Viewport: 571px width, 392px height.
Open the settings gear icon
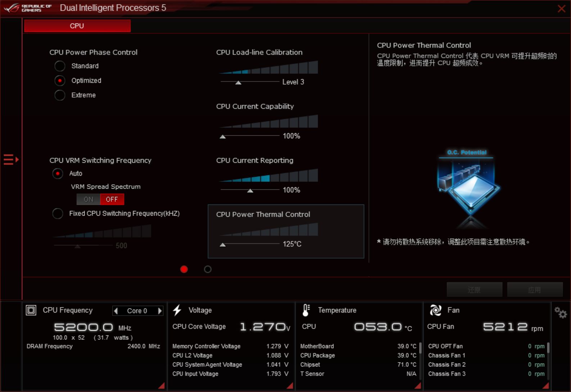point(561,312)
